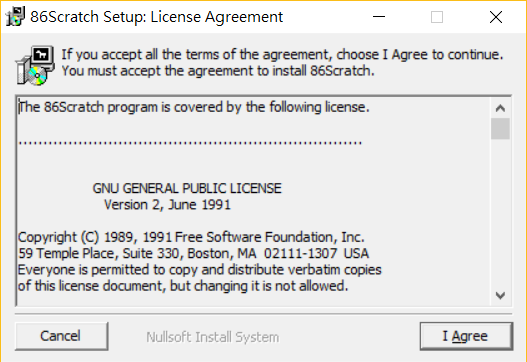The height and width of the screenshot is (362, 527).
Task: Click the Nullsoft Install System label
Action: point(212,337)
